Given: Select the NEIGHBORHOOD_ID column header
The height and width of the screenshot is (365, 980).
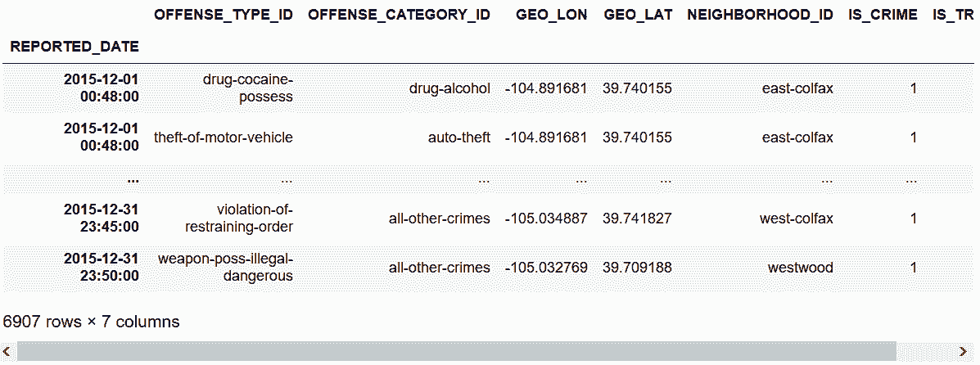Looking at the screenshot, I should (761, 16).
